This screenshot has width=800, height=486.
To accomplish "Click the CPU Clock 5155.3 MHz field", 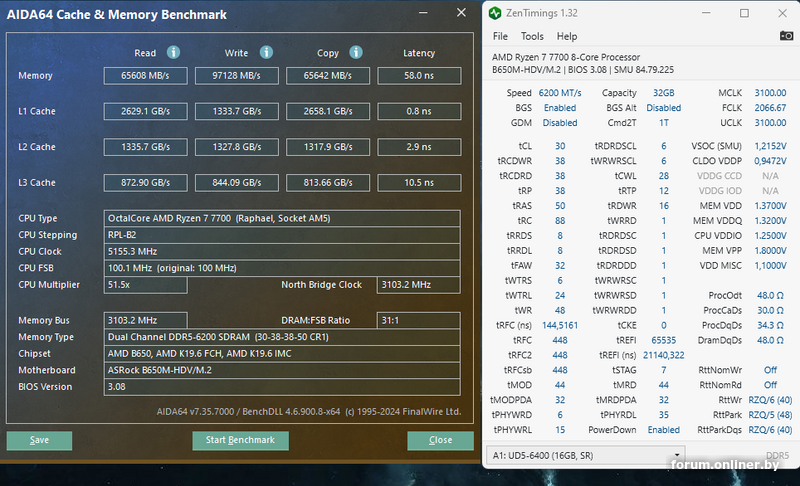I will pos(282,251).
